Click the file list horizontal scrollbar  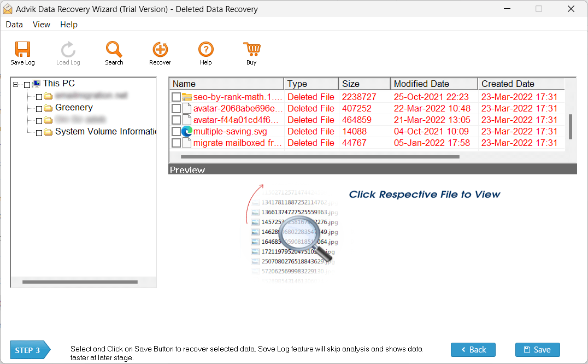pyautogui.click(x=320, y=157)
